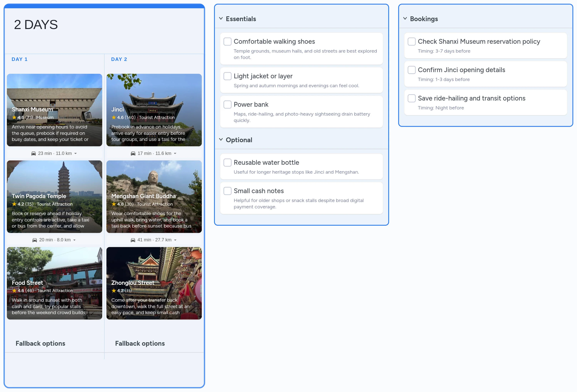Check off Confirm Jinci opening details
The height and width of the screenshot is (392, 577).
(x=411, y=70)
